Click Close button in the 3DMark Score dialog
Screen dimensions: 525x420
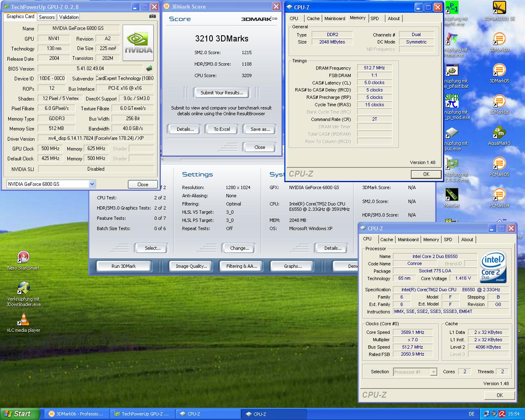(260, 147)
